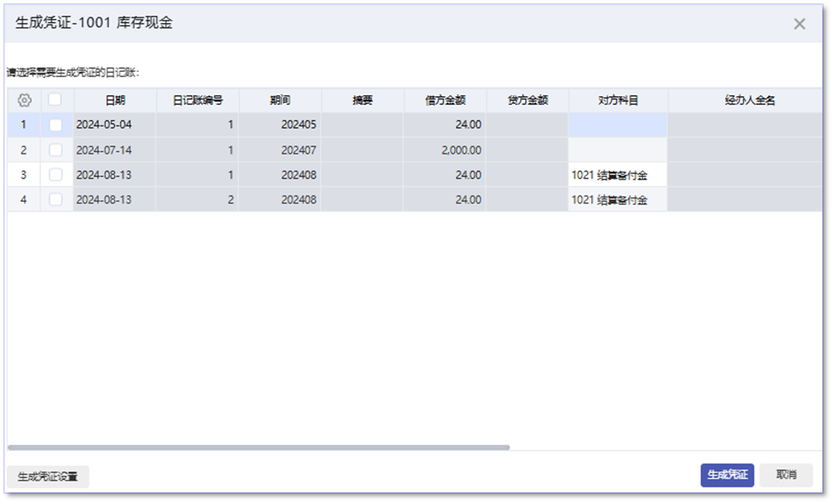
Task: Open 生成凭证设置 settings
Action: (x=48, y=477)
